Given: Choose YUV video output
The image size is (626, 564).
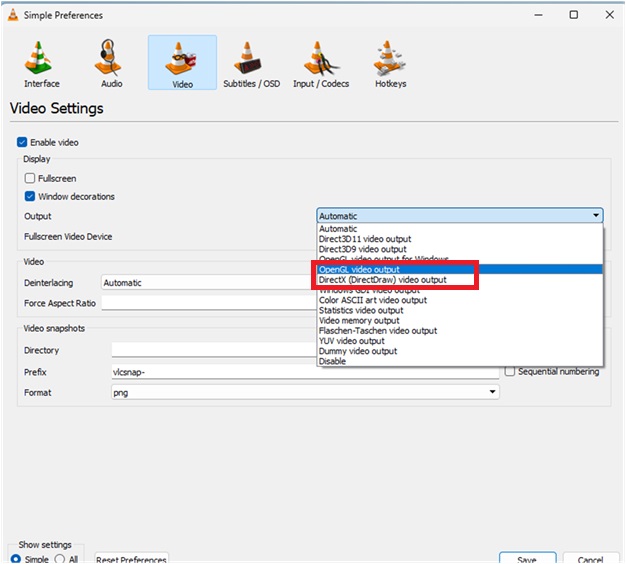Looking at the screenshot, I should (460, 341).
